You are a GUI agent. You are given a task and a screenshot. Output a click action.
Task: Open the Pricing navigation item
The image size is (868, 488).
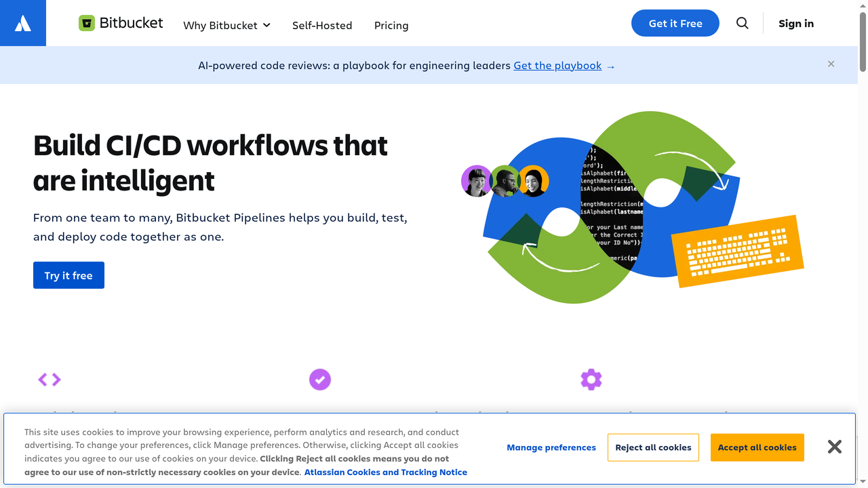point(391,25)
